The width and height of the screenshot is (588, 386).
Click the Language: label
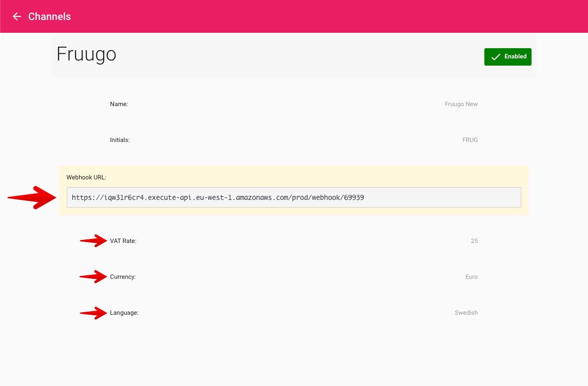coord(124,313)
